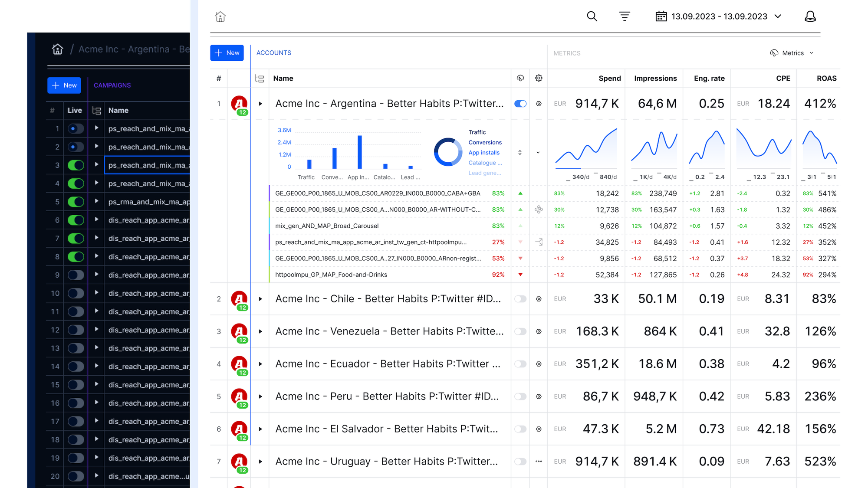This screenshot has width=868, height=488.
Task: Enable the Venezuela account switch
Action: click(520, 331)
